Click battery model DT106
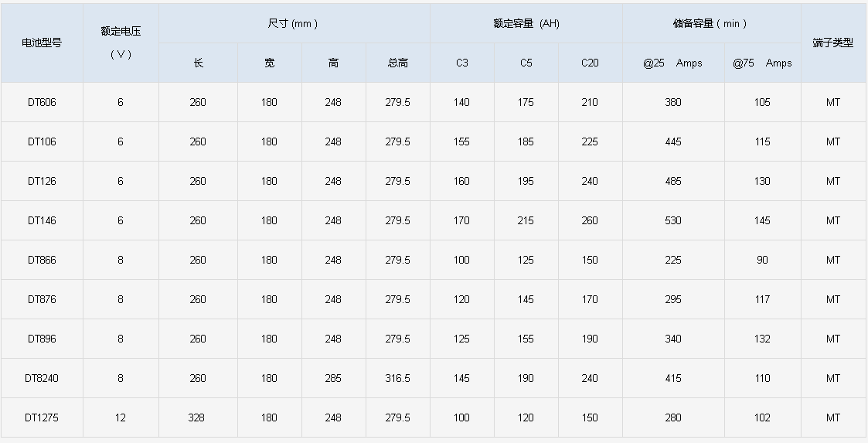 42,141
